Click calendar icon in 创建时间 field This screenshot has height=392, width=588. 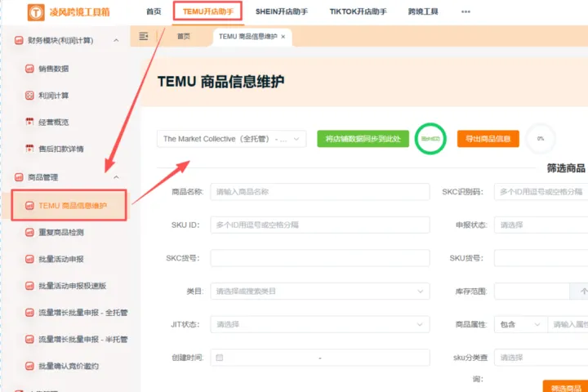coord(220,358)
